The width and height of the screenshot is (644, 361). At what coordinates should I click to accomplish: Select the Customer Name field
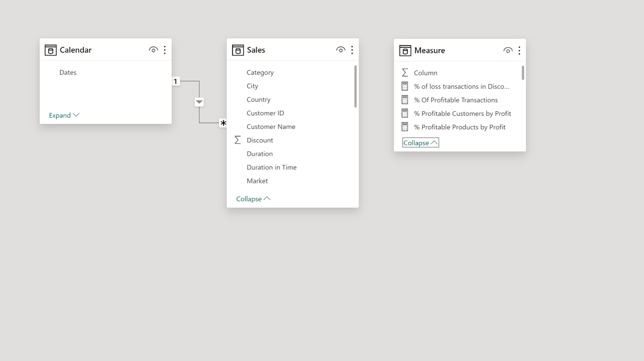[271, 127]
